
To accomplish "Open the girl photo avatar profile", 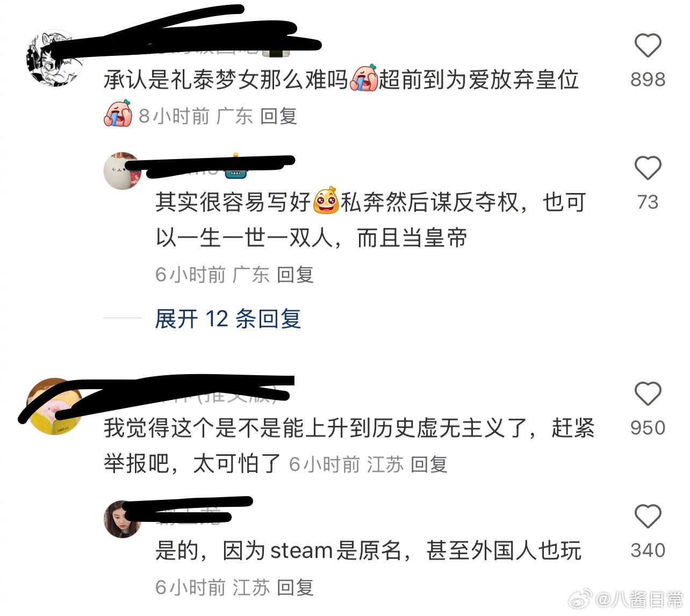I will [x=123, y=519].
